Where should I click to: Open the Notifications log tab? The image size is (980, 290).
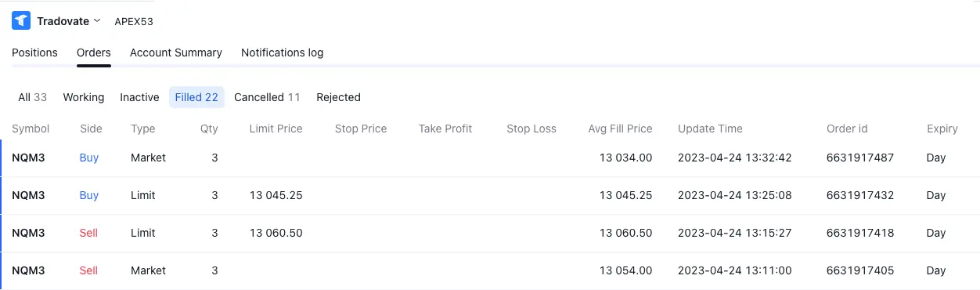[x=282, y=53]
